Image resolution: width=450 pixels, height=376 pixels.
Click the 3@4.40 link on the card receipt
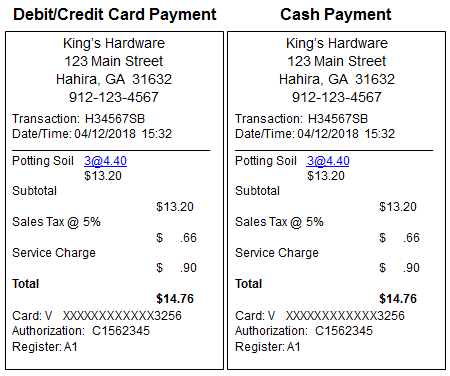(105, 161)
